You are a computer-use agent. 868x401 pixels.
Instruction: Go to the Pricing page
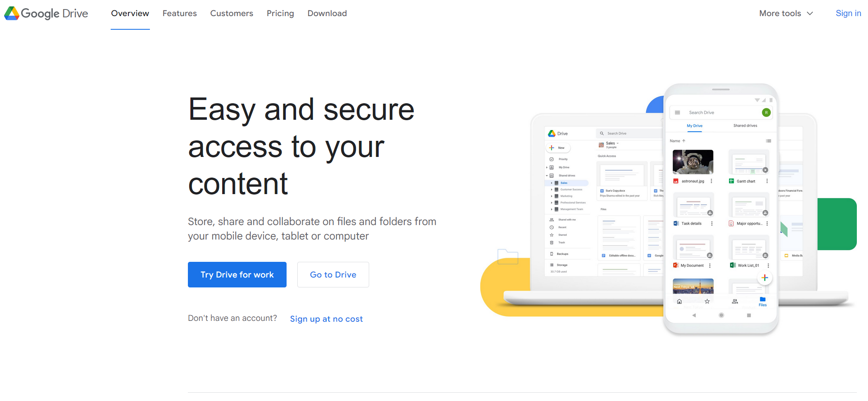pyautogui.click(x=280, y=13)
